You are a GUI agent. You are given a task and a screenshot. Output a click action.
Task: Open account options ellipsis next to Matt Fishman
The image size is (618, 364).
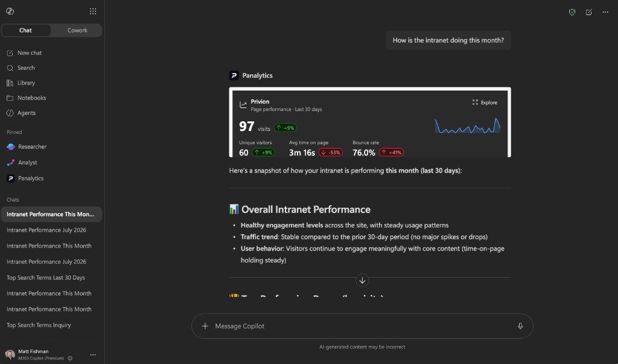(92, 354)
